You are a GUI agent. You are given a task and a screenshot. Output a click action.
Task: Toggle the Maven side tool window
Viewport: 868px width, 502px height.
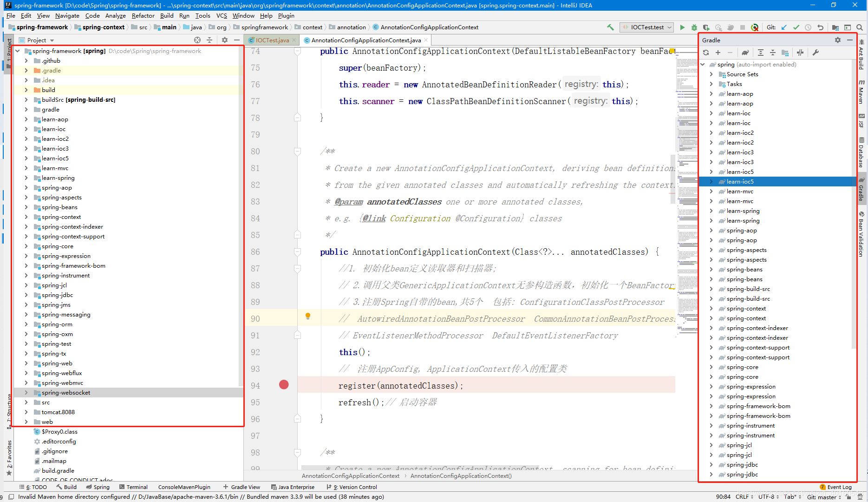coord(861,92)
